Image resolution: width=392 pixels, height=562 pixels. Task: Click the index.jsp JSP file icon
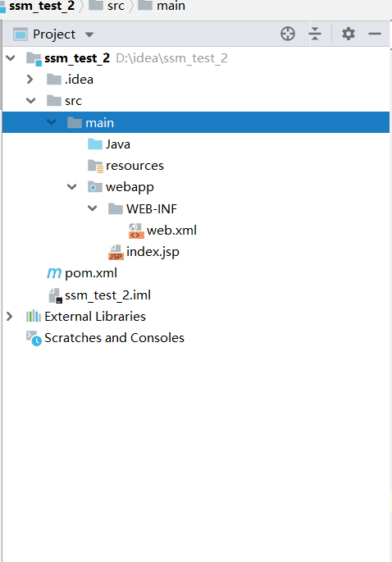coord(116,253)
